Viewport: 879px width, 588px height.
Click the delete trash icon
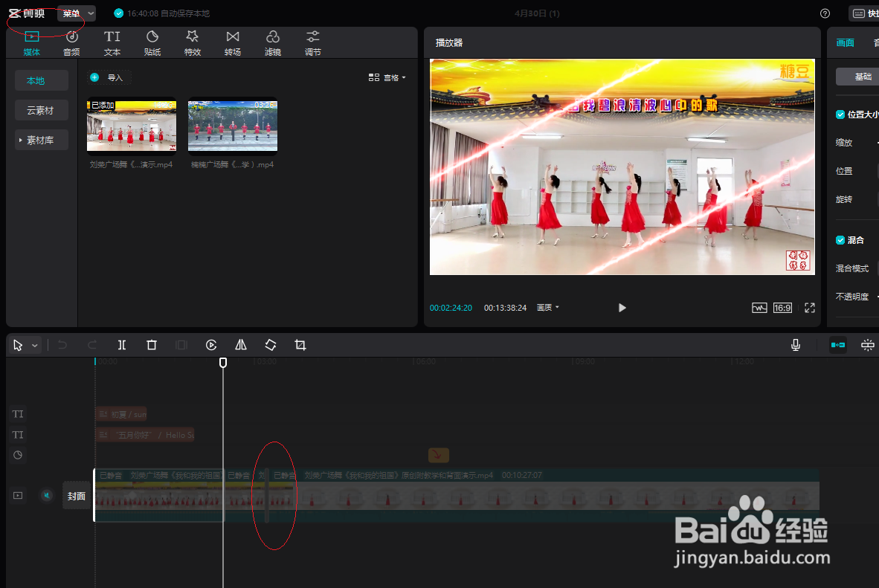(x=152, y=345)
